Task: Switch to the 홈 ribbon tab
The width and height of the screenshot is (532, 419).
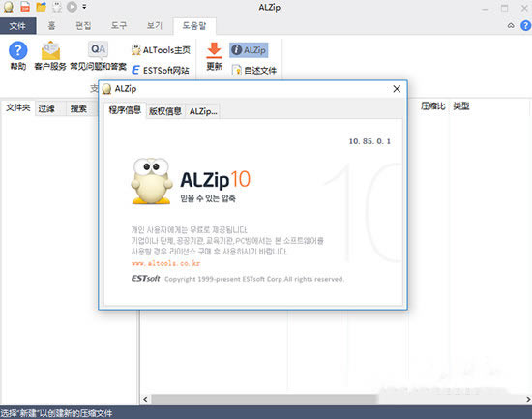Action: tap(51, 26)
